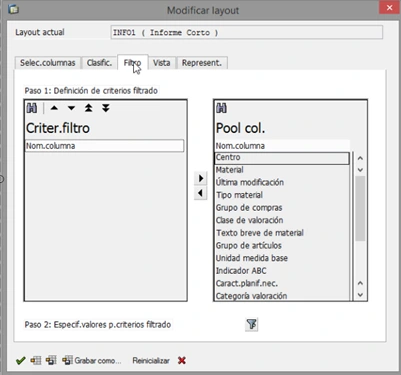Select the Grupo de compras row
401x375 pixels.
coord(282,208)
